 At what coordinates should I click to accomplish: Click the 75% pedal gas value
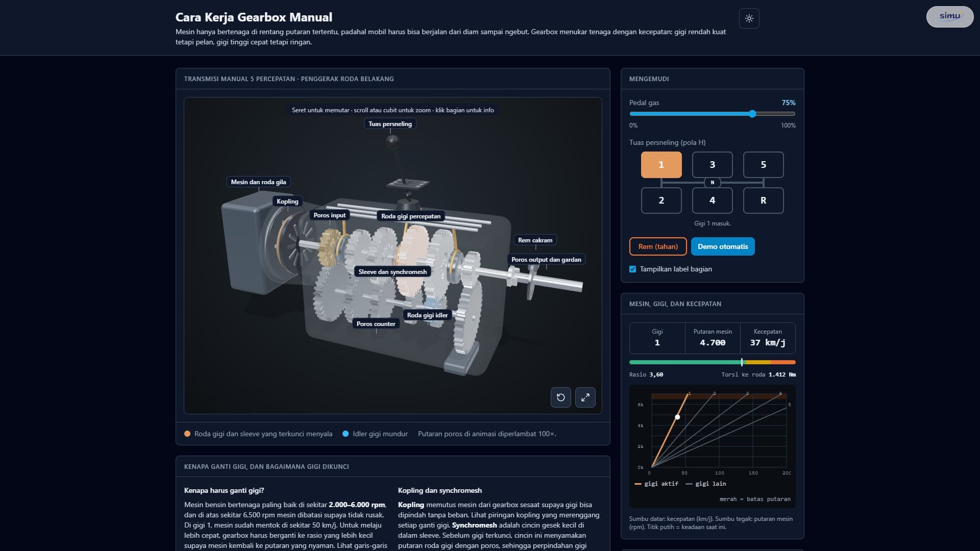[x=788, y=103]
